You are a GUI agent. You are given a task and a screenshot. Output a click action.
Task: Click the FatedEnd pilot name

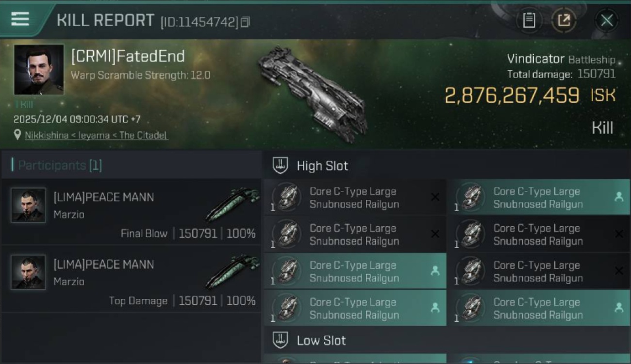pyautogui.click(x=128, y=56)
